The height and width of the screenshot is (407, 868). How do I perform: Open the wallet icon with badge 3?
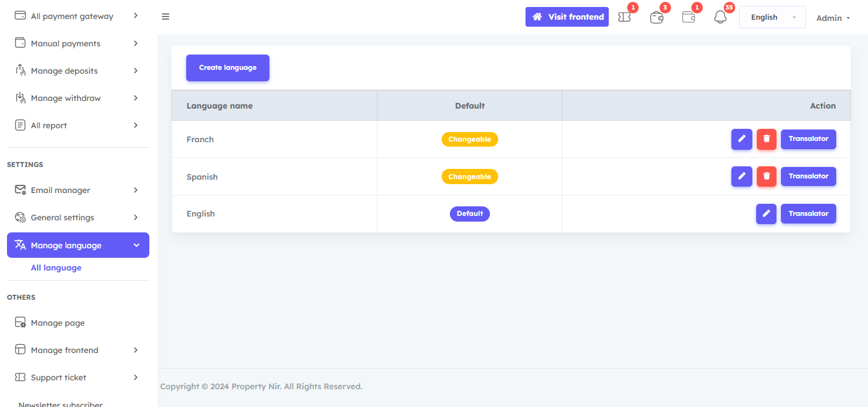click(656, 17)
